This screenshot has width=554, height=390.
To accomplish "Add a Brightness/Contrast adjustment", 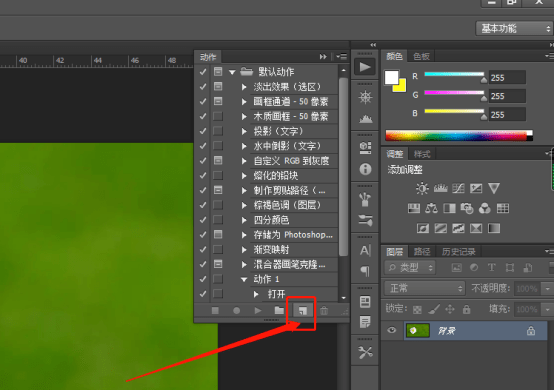I will pos(422,188).
